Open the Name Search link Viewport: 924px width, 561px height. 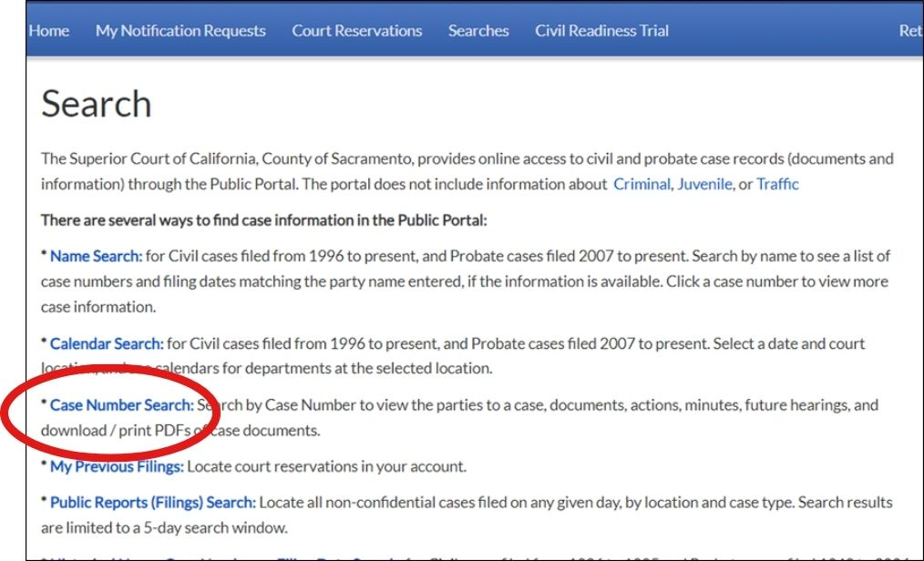tap(96, 256)
